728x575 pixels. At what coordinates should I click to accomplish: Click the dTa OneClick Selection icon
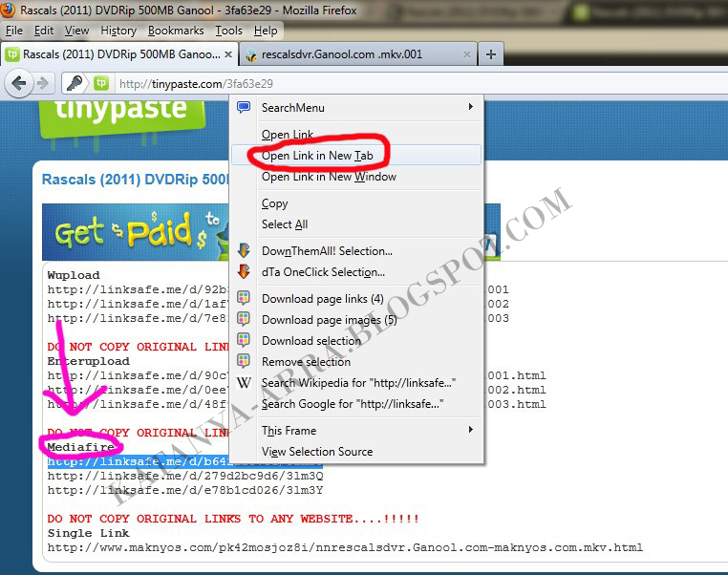click(244, 272)
